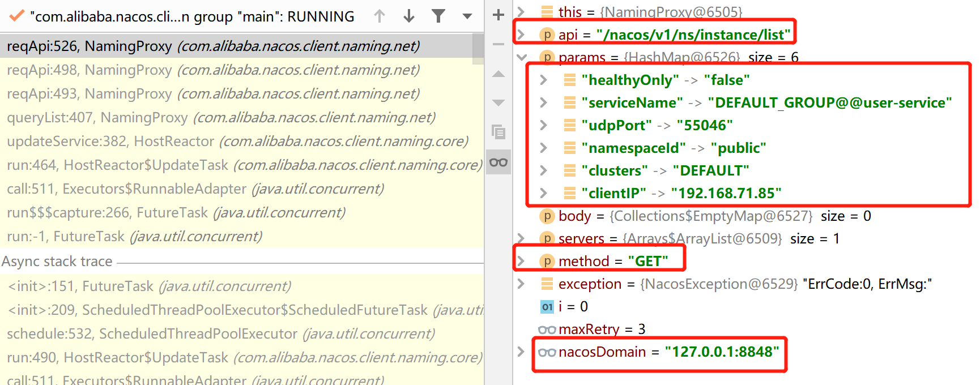Screen dimensions: 980x385
Task: Select async frame schedule:532, ScheduledThreadPoolExecutor
Action: (242, 333)
